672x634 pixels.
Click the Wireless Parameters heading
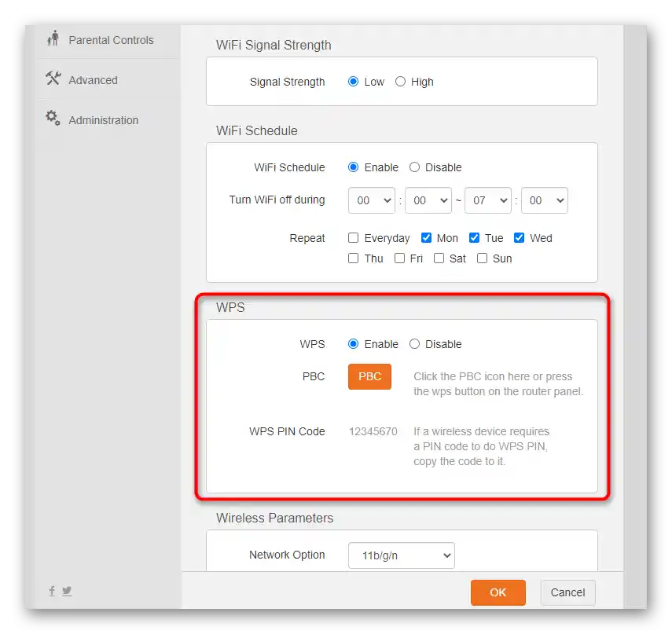click(275, 518)
